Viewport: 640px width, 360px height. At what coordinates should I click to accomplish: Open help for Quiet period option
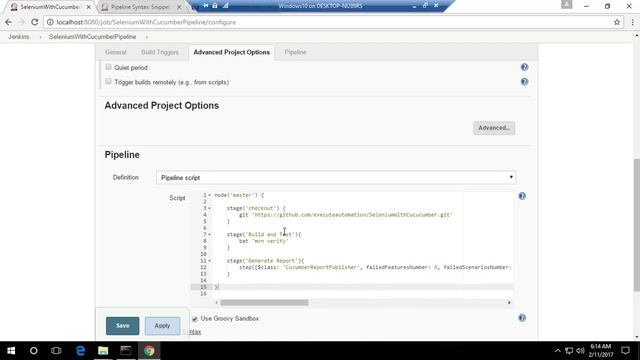524,67
